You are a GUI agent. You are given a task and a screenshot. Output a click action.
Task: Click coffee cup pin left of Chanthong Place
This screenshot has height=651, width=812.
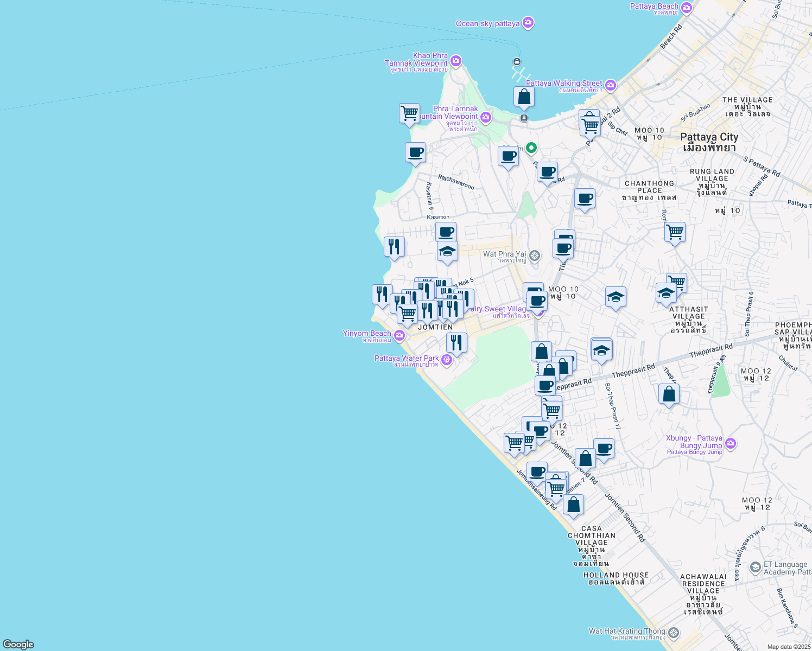(585, 200)
